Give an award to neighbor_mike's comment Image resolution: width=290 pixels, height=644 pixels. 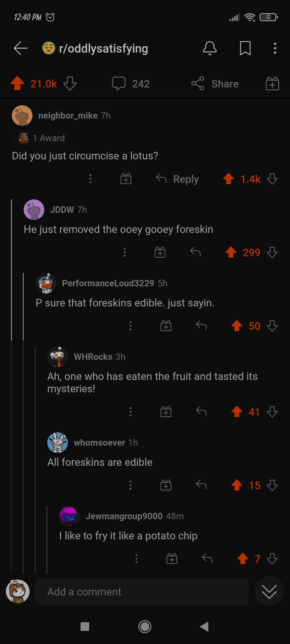pos(125,179)
